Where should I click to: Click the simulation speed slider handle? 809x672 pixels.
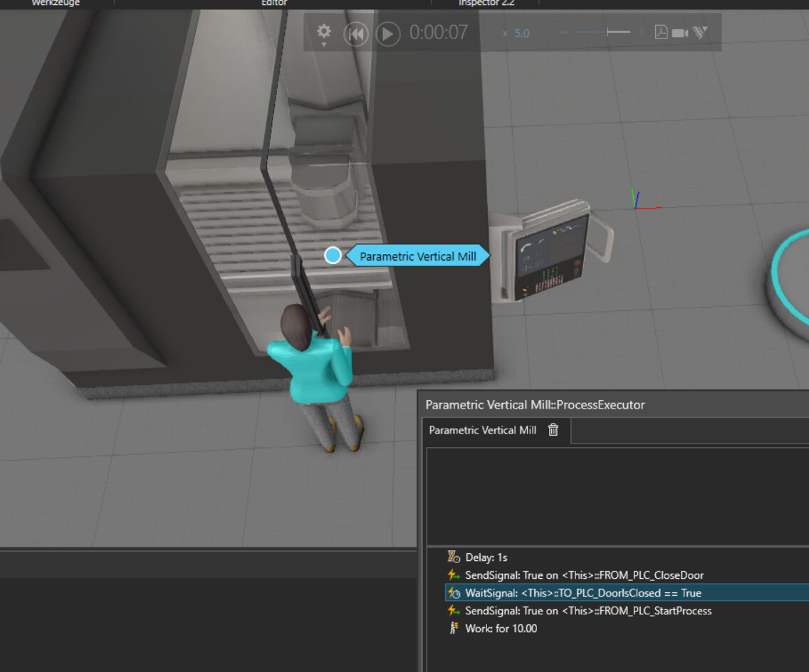pos(607,33)
